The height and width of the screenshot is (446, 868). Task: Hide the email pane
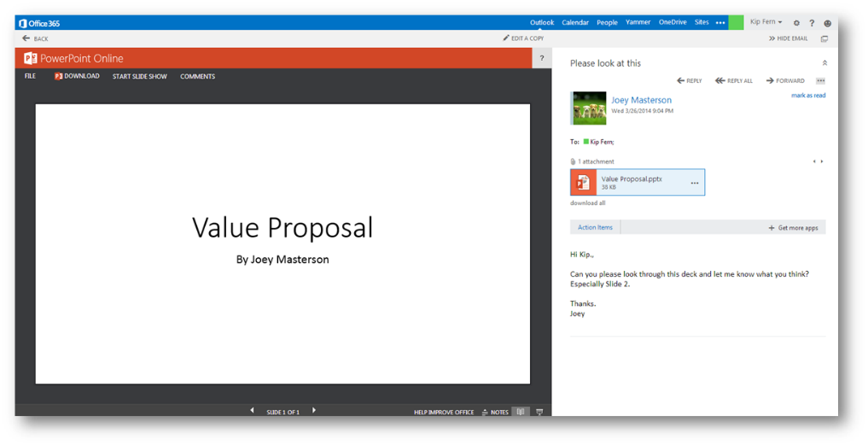click(x=788, y=38)
